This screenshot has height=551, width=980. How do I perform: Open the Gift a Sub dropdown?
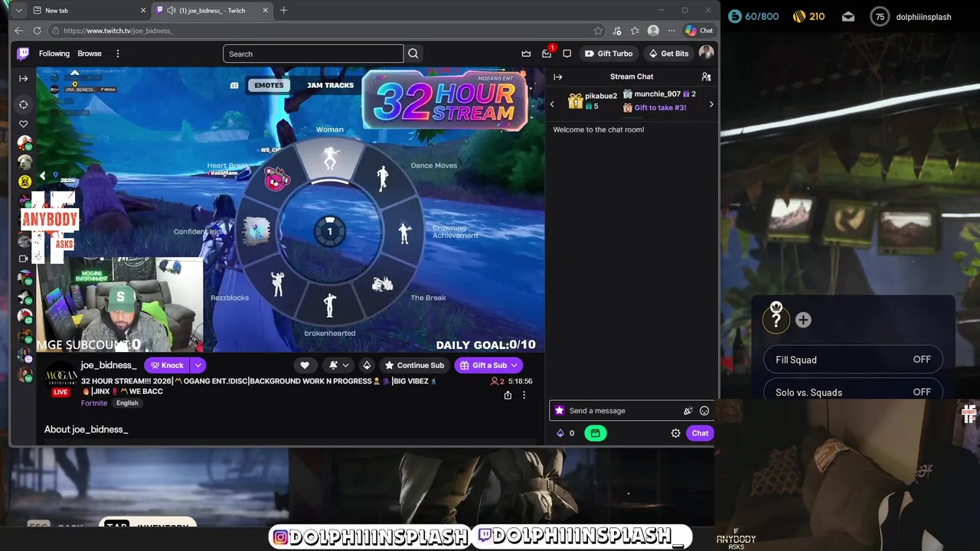point(488,365)
